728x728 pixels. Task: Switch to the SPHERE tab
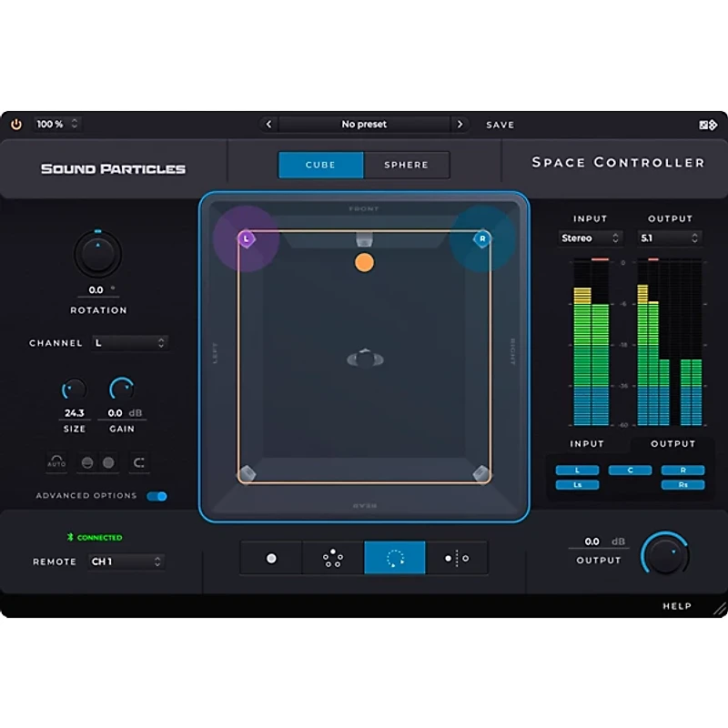pos(407,165)
